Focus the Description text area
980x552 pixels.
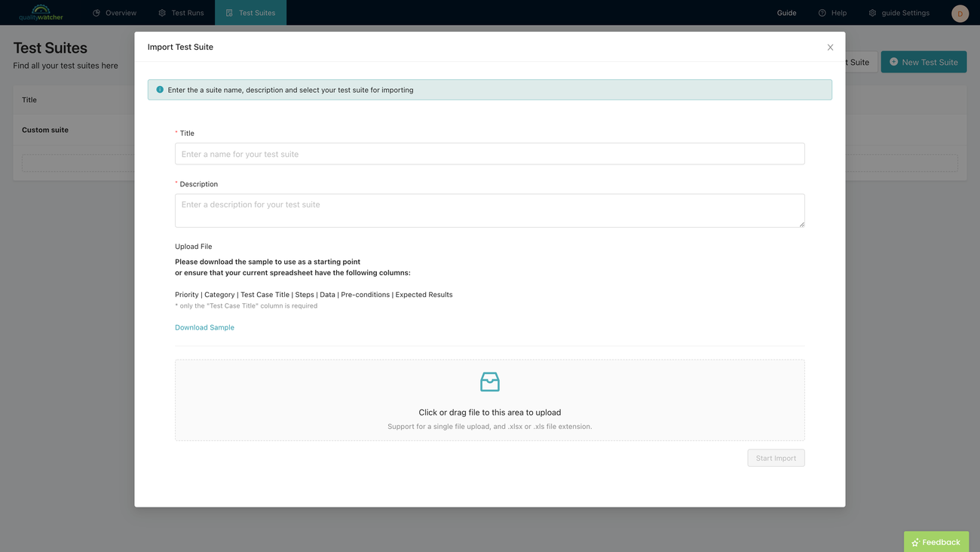pyautogui.click(x=490, y=210)
